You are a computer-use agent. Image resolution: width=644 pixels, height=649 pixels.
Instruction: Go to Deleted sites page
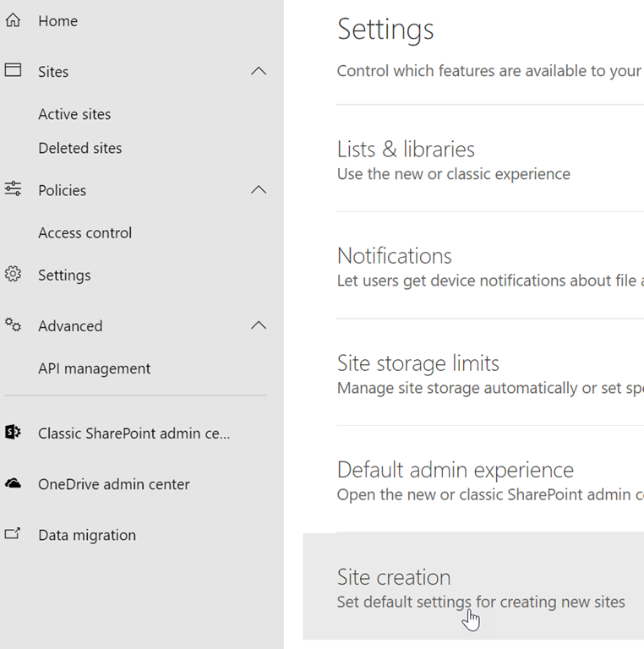pos(79,148)
